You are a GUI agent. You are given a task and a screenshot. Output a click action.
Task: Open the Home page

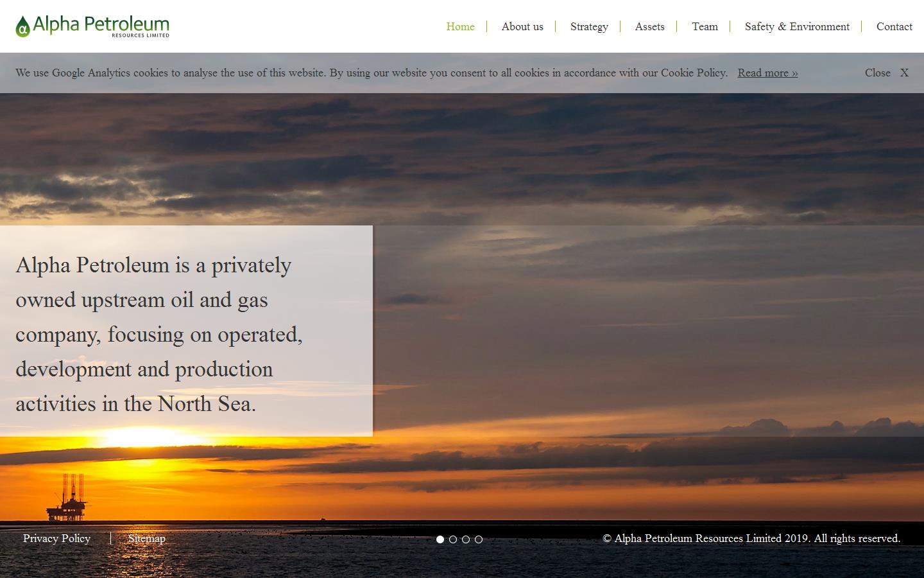(x=460, y=27)
